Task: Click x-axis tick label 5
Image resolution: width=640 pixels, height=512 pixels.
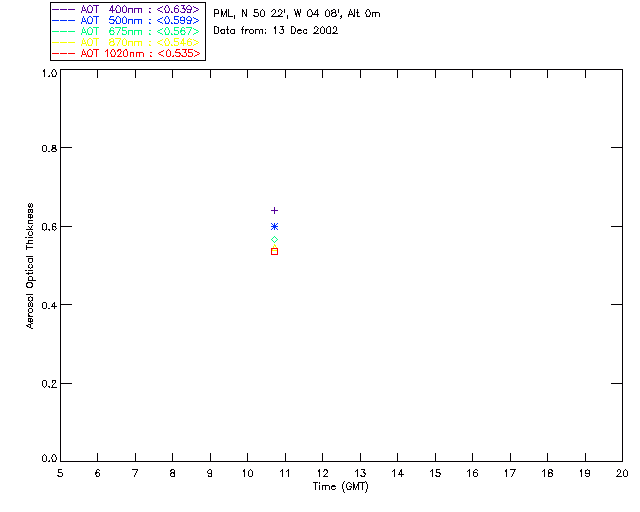Action: [x=60, y=473]
